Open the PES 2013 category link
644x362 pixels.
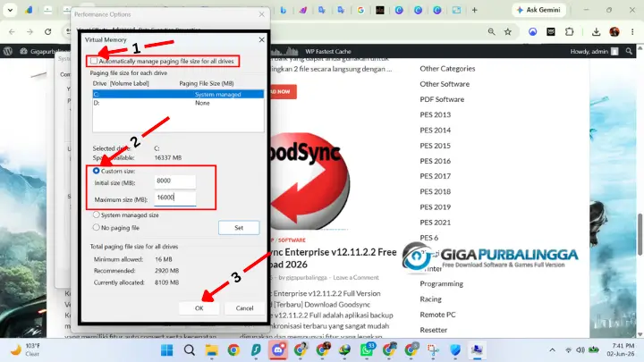(435, 114)
